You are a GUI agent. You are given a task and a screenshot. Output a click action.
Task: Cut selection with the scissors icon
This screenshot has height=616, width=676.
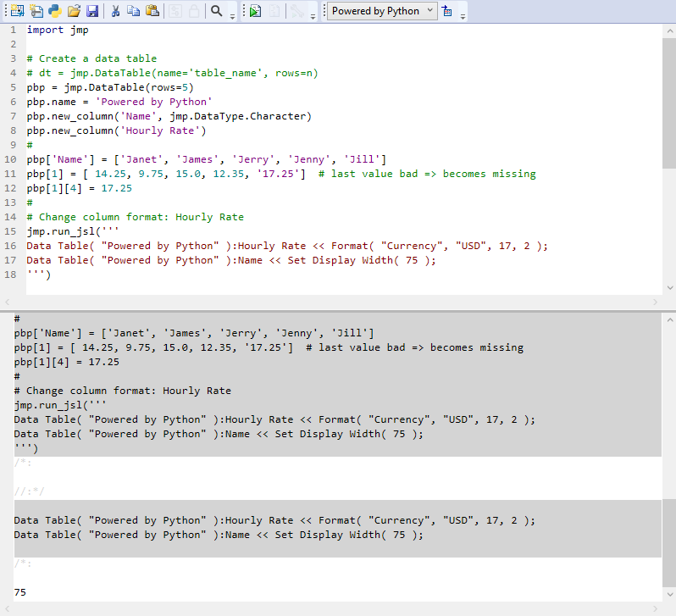(115, 11)
